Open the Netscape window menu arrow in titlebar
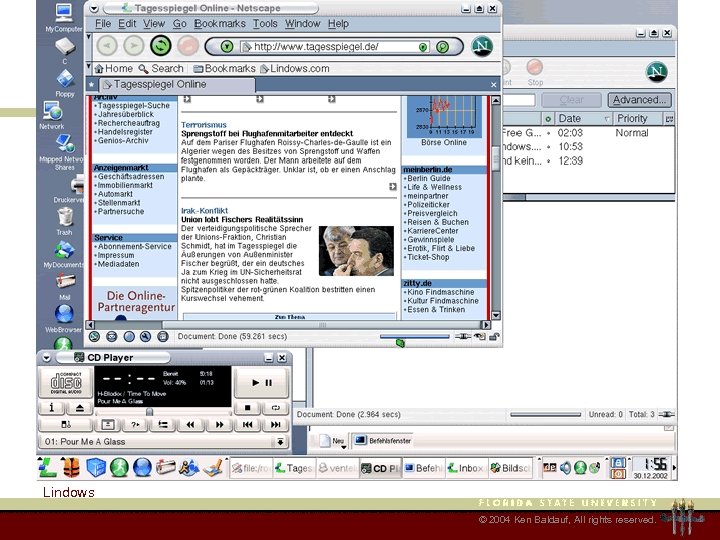This screenshot has width=720, height=540. [x=94, y=9]
